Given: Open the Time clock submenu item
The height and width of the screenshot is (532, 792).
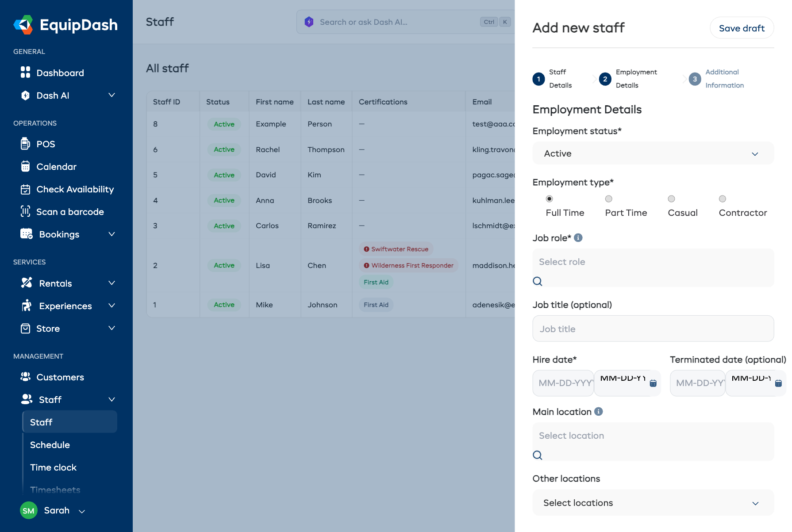Looking at the screenshot, I should 53,467.
